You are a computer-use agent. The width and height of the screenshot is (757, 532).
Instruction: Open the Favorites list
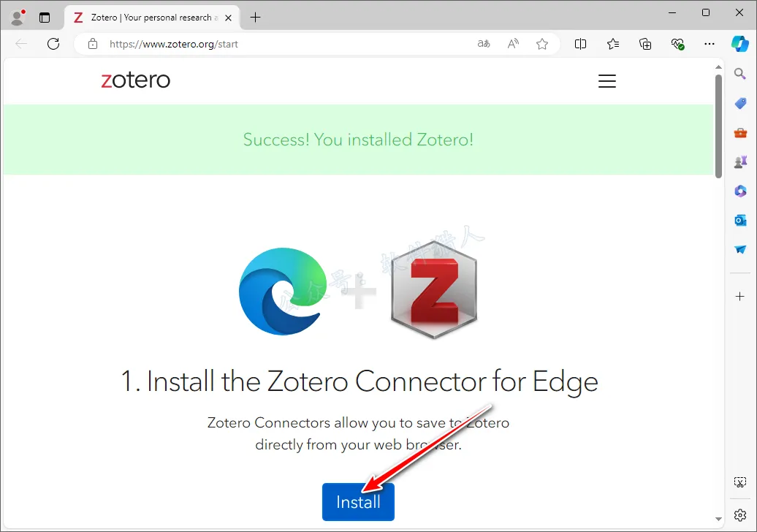tap(613, 44)
